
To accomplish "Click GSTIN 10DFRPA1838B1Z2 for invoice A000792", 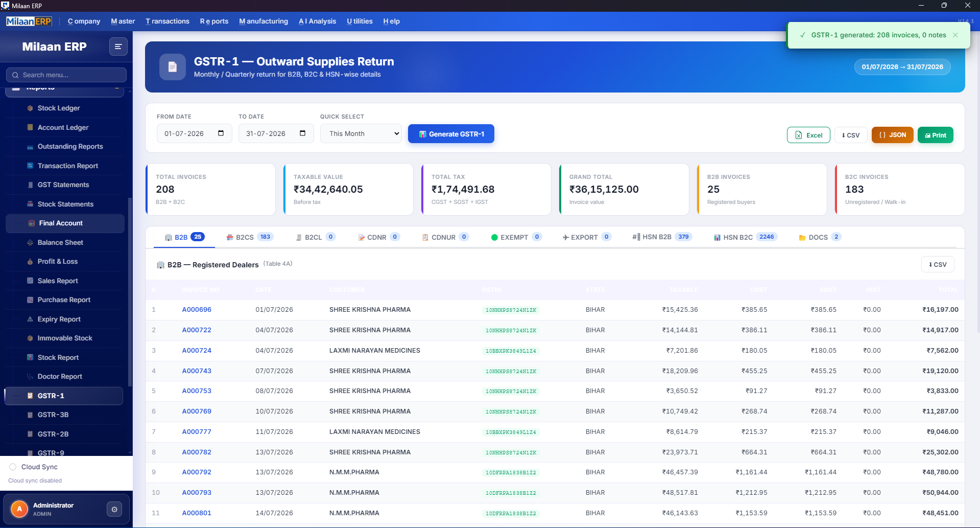I will point(511,473).
